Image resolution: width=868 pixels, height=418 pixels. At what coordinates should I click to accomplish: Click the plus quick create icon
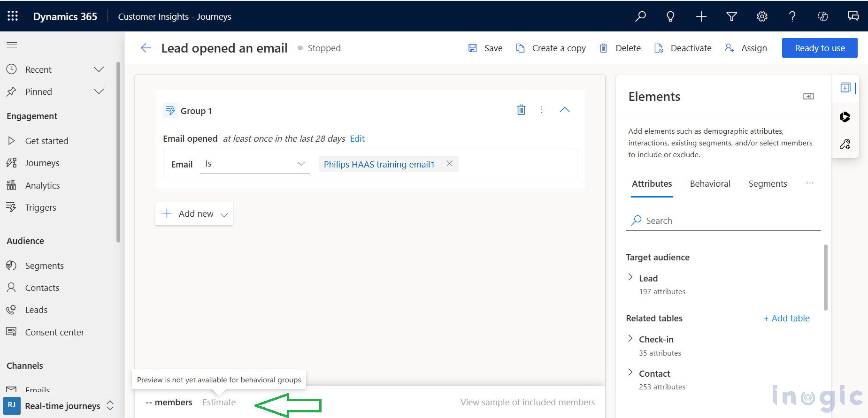[x=701, y=16]
